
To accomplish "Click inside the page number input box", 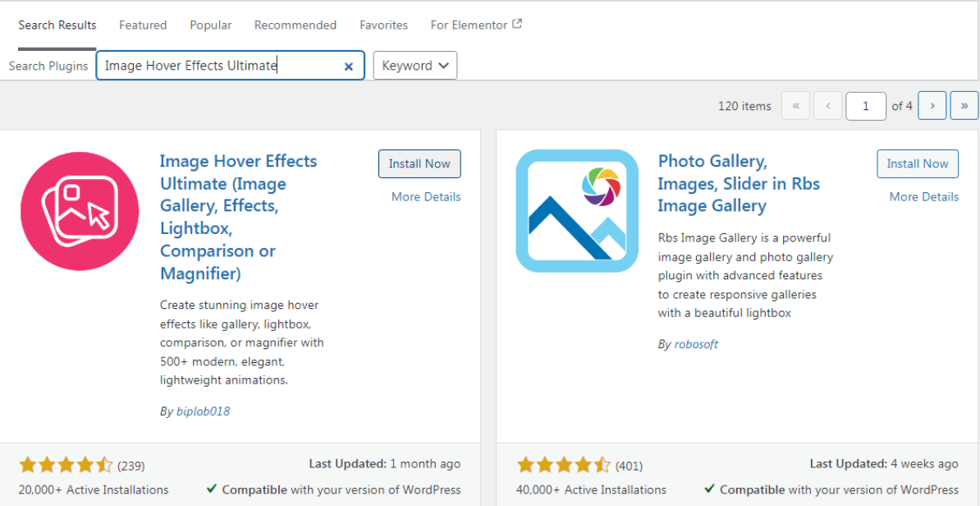I will tap(865, 105).
